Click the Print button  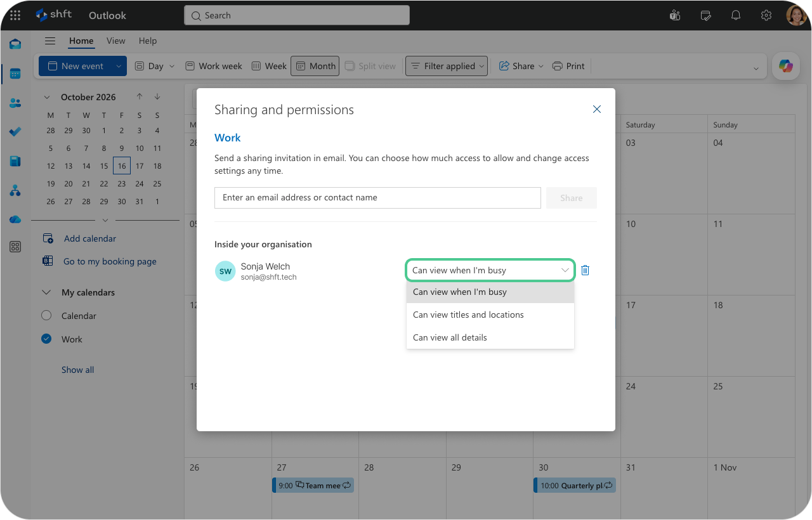pyautogui.click(x=568, y=66)
